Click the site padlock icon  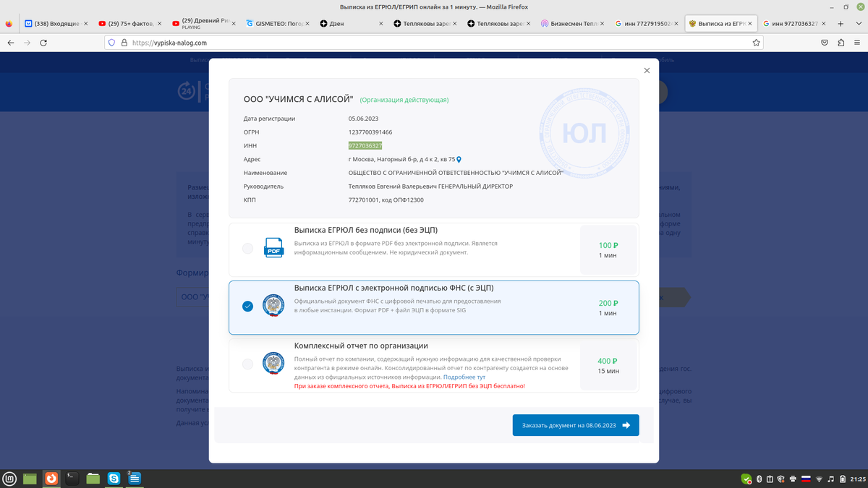point(124,43)
